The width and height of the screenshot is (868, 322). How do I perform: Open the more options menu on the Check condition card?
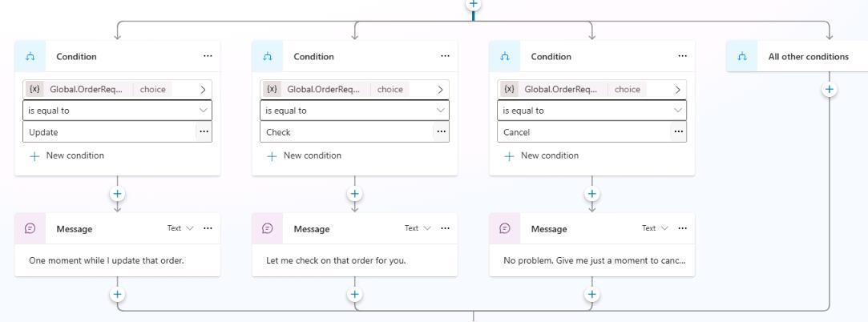click(x=445, y=56)
